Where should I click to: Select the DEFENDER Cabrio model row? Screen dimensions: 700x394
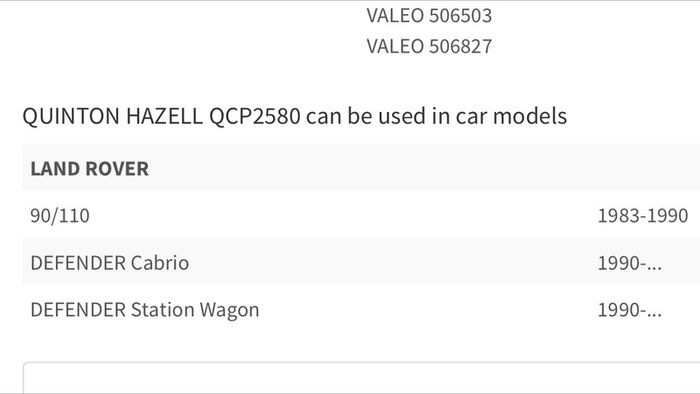pos(361,262)
